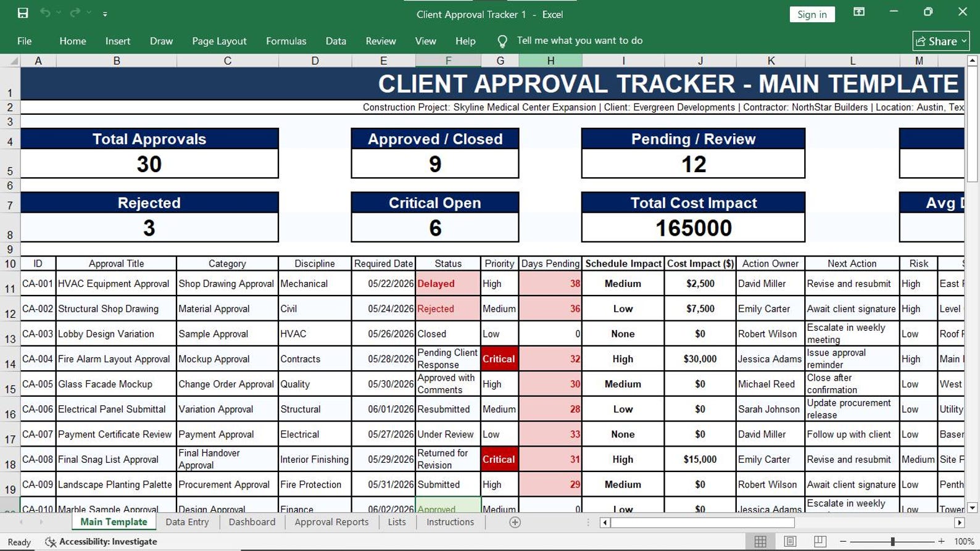Select the Pending / Review value 12
This screenshot has height=551, width=980.
pyautogui.click(x=693, y=164)
